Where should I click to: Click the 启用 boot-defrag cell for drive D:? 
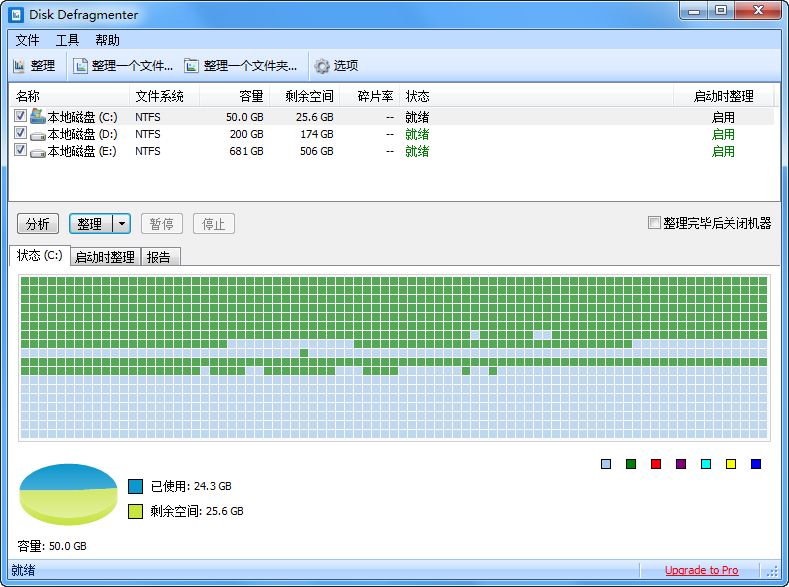[x=723, y=134]
